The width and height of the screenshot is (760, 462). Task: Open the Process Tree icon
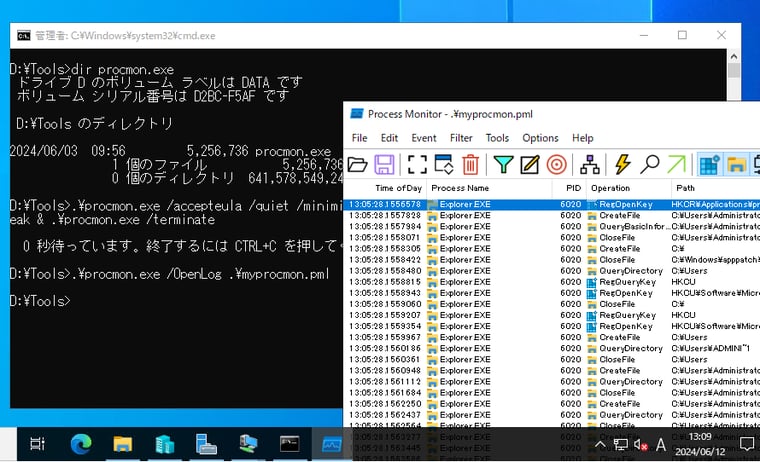coord(589,165)
